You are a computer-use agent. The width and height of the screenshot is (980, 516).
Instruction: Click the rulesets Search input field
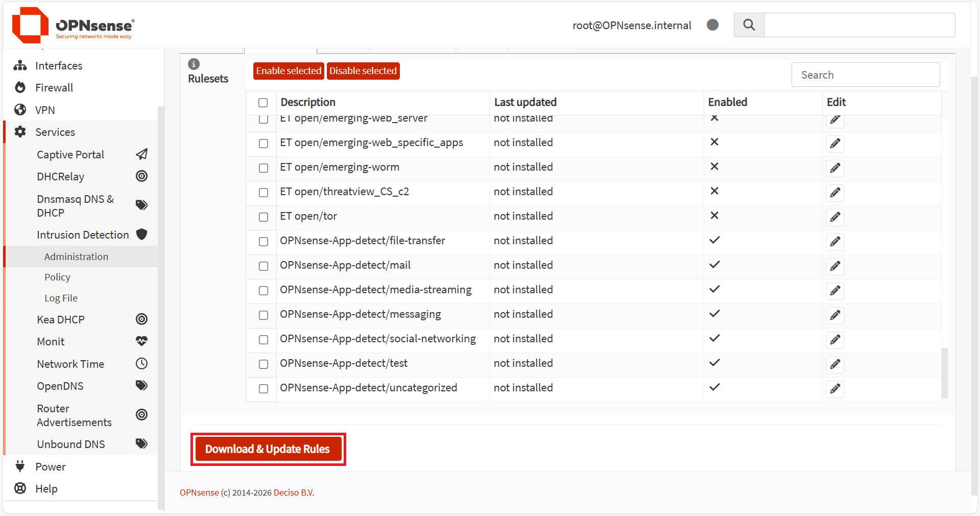coord(865,75)
